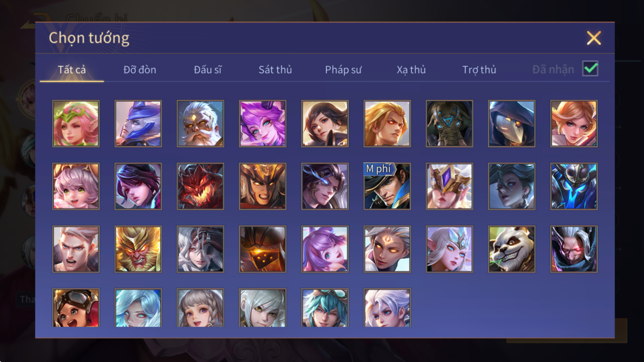Viewport: 644px width, 362px height.
Task: Pick the panda hero portrait
Action: point(512,249)
